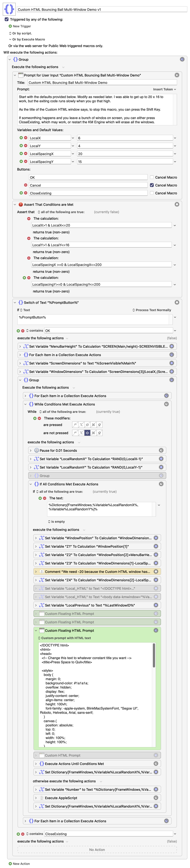Open gear menu for Set Variable MenuBarHeight
The height and width of the screenshot is (868, 190).
[172, 346]
